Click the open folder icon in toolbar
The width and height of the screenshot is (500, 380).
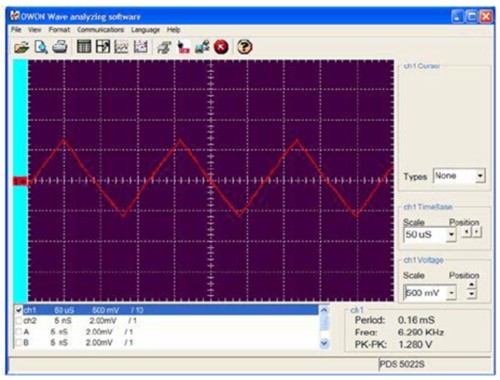(22, 47)
